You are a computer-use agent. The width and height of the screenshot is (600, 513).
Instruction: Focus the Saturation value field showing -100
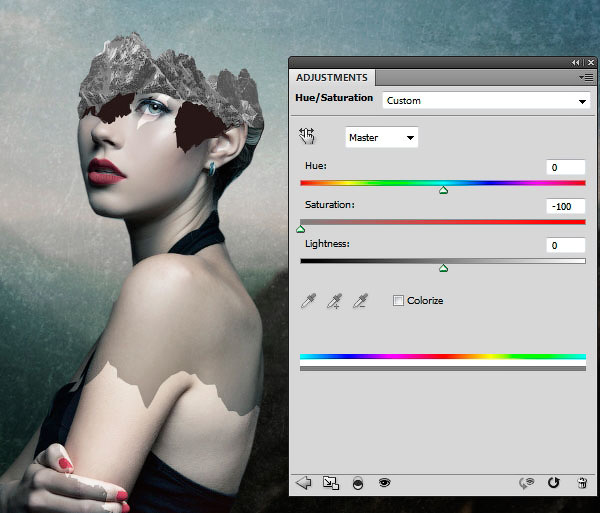(x=566, y=206)
